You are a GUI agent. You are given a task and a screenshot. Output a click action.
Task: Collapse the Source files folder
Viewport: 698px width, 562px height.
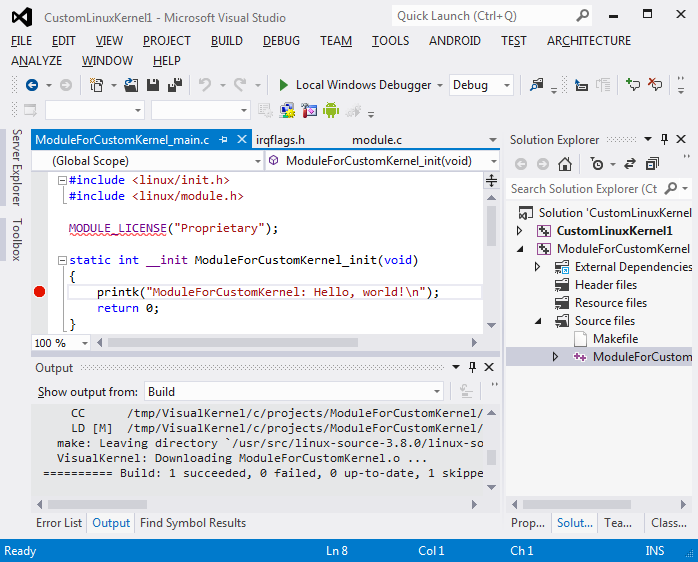tap(538, 321)
